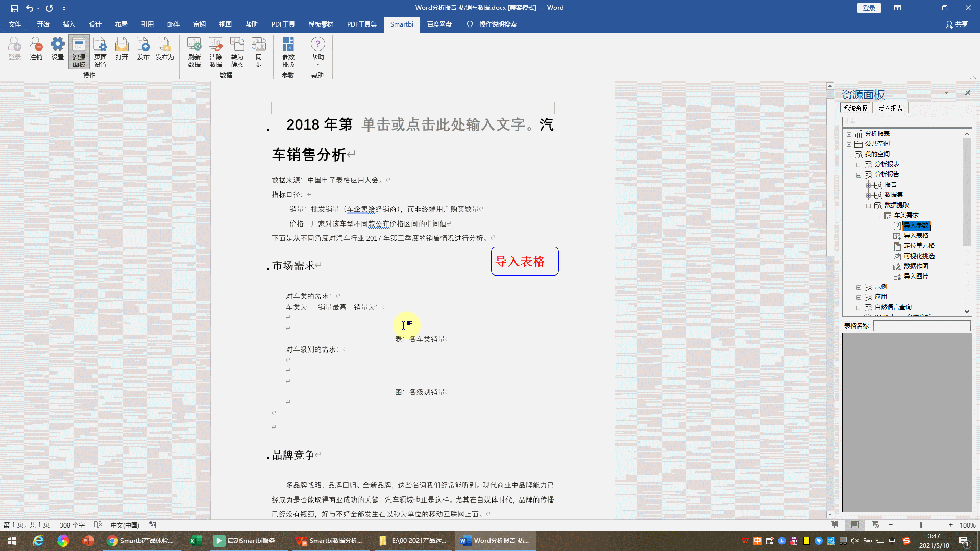Open the 插入 ribbon tab
The height and width of the screenshot is (551, 980).
click(69, 24)
